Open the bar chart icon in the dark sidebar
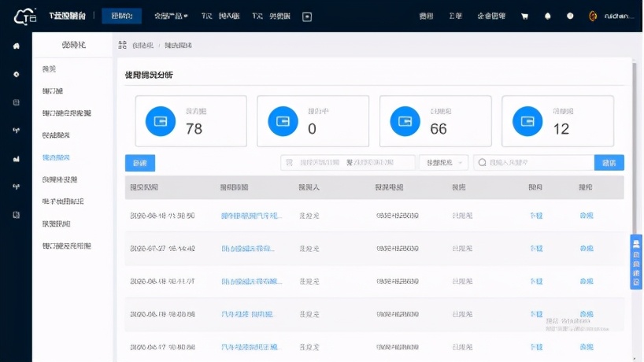The height and width of the screenshot is (362, 644). point(16,159)
